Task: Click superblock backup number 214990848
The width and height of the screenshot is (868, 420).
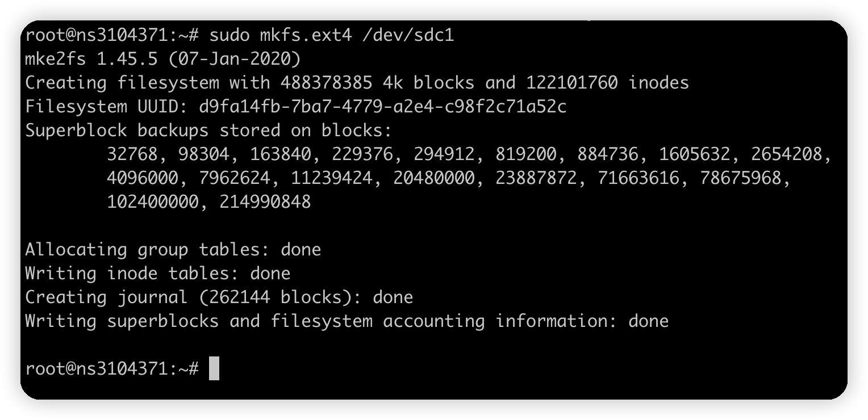Action: [x=265, y=202]
